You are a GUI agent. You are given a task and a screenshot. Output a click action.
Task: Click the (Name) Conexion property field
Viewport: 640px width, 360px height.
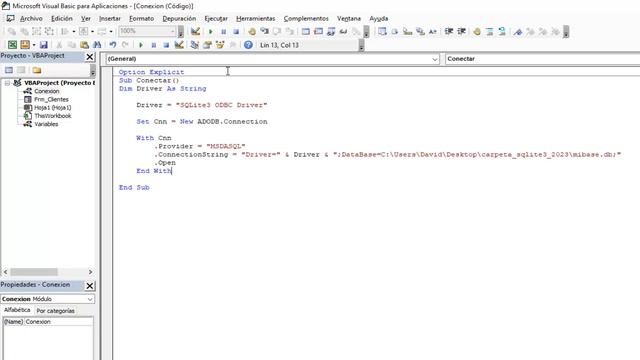click(48, 322)
